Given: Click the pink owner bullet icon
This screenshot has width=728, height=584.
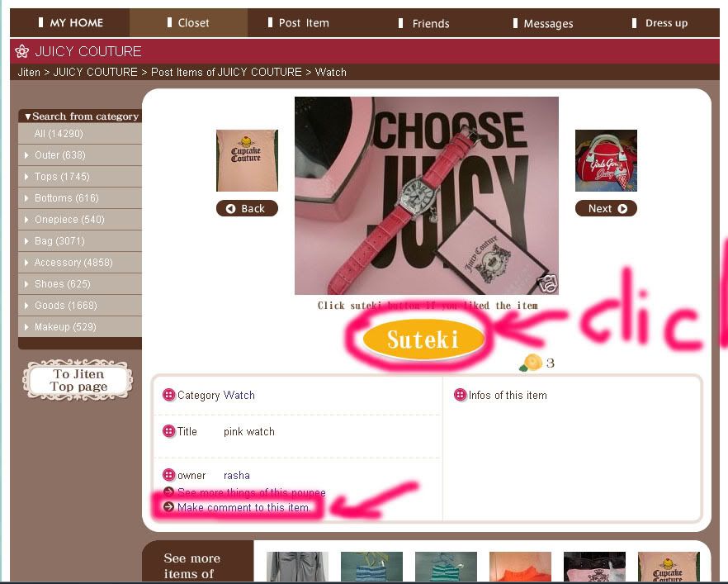Looking at the screenshot, I should (x=169, y=475).
